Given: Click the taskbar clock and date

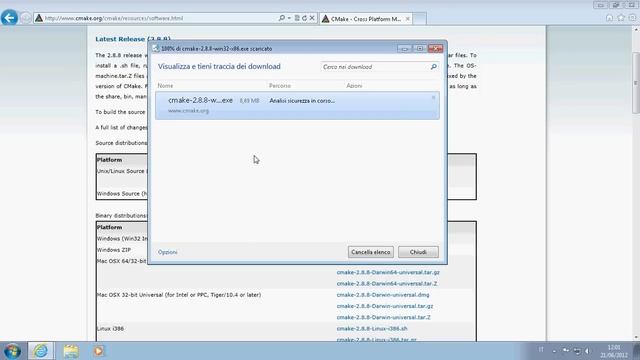Looking at the screenshot, I should click(614, 351).
